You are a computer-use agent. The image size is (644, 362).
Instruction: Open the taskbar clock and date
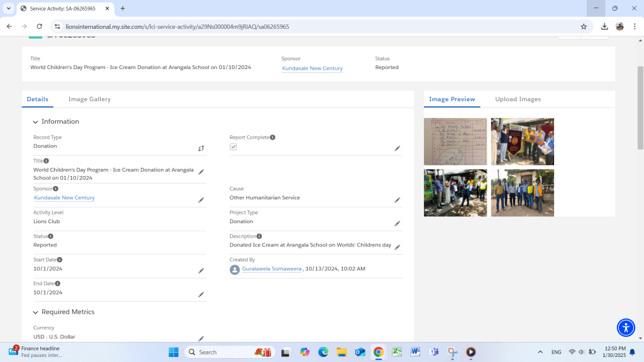click(614, 352)
